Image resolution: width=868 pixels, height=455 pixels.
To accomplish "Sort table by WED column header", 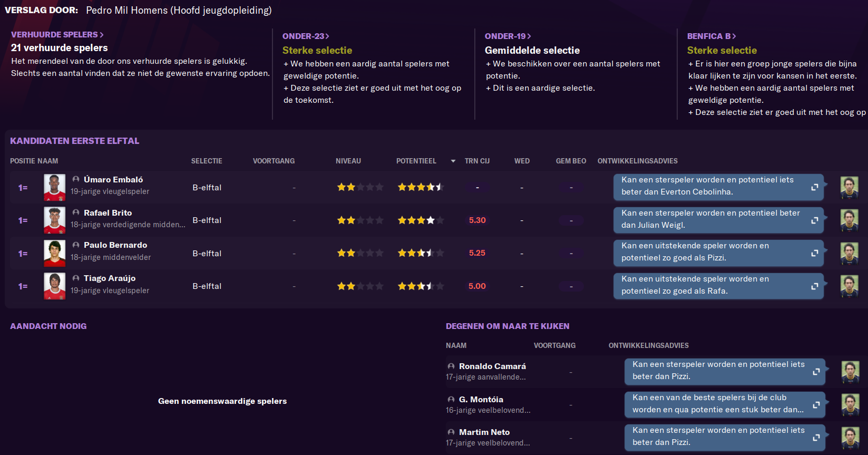I will pyautogui.click(x=522, y=161).
